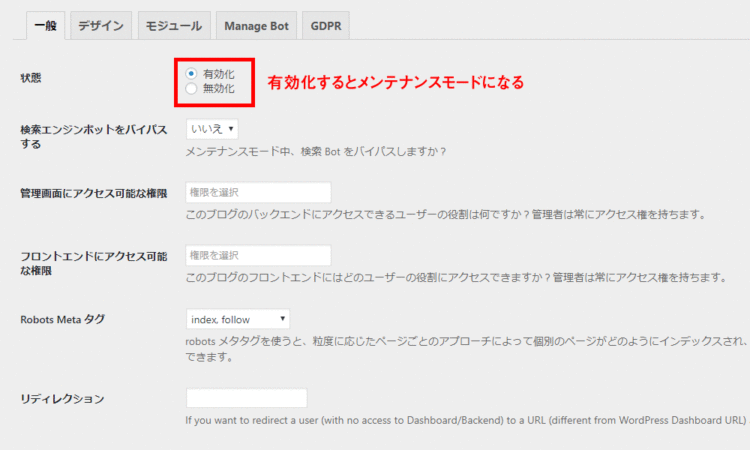
Task: Open the GDPR tab
Action: click(x=326, y=25)
